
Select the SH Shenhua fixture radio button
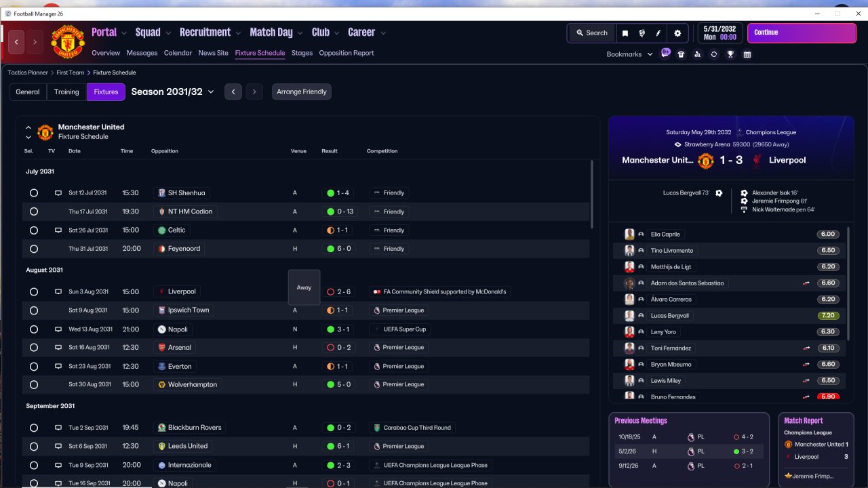click(x=34, y=193)
